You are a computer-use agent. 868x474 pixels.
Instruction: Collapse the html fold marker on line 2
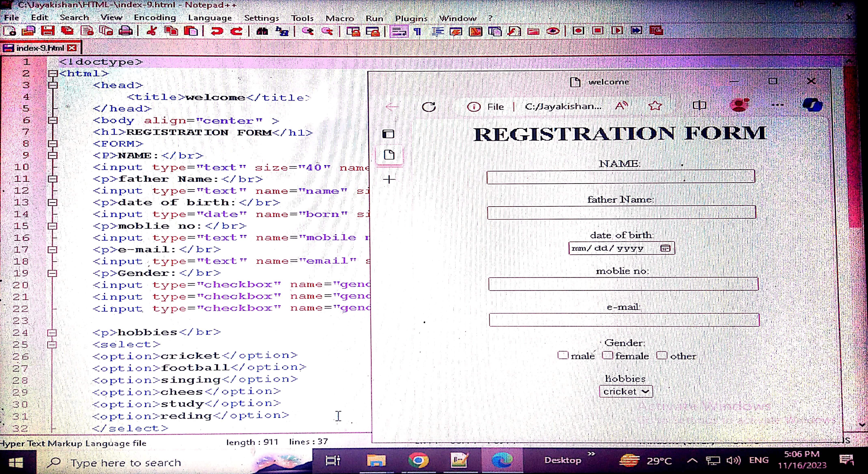pyautogui.click(x=53, y=73)
